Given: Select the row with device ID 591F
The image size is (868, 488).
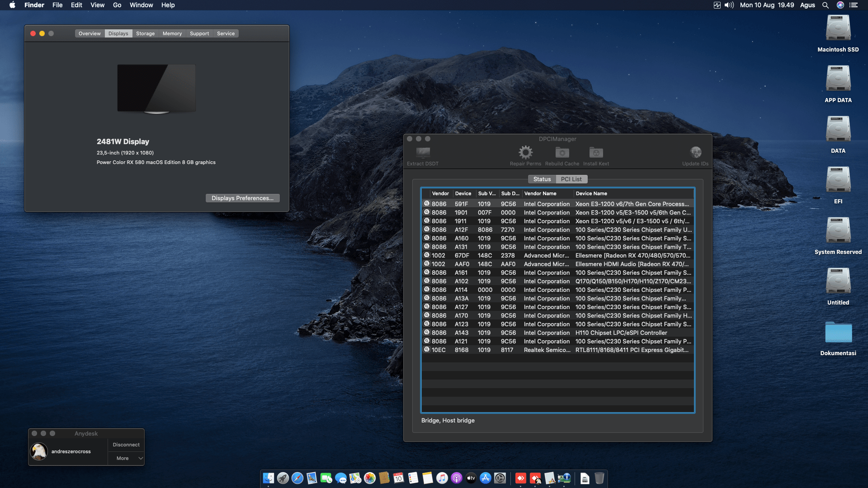Looking at the screenshot, I should [558, 204].
